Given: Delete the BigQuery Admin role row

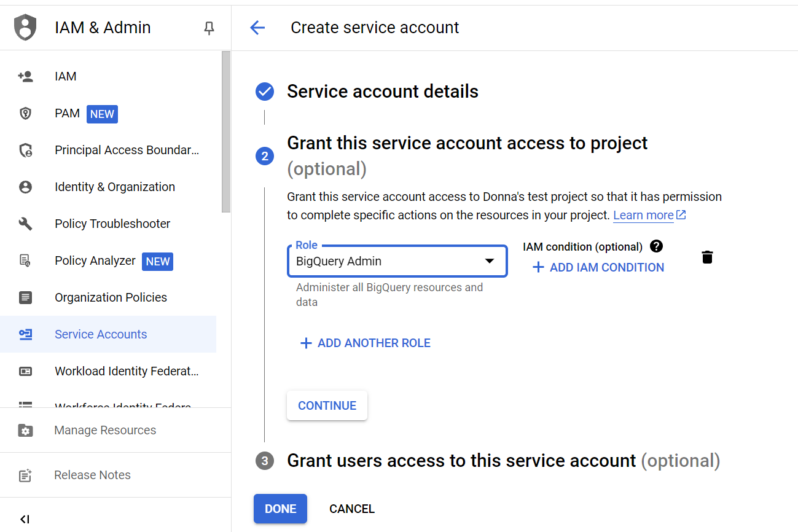Looking at the screenshot, I should point(708,257).
